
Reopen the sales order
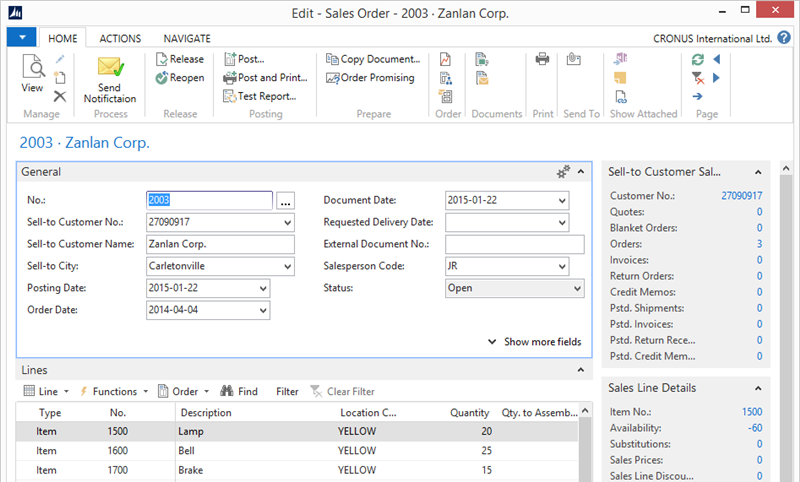180,78
